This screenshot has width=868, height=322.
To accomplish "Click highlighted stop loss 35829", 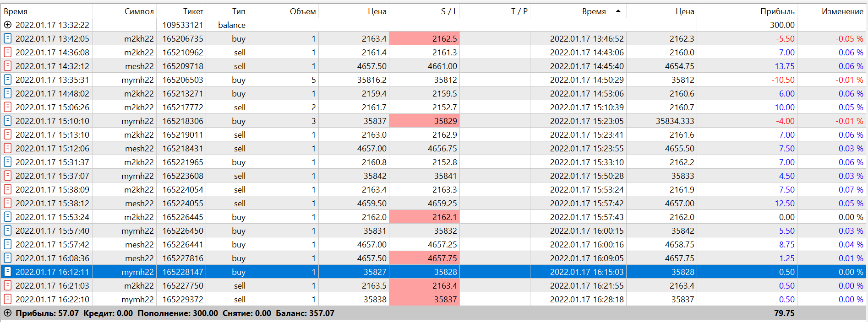I will tap(424, 121).
